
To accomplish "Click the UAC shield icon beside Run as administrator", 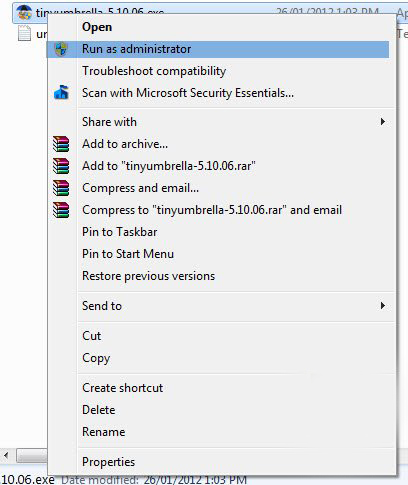I will [x=61, y=49].
